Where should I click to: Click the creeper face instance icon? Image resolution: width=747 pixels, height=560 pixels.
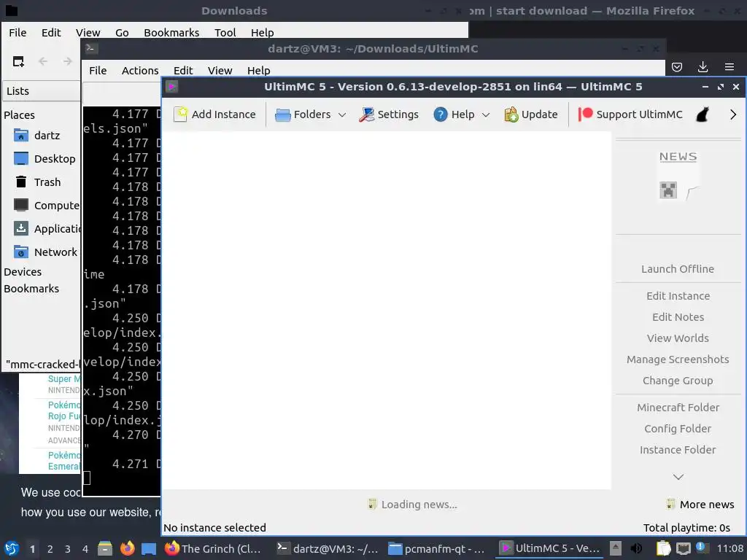click(668, 190)
